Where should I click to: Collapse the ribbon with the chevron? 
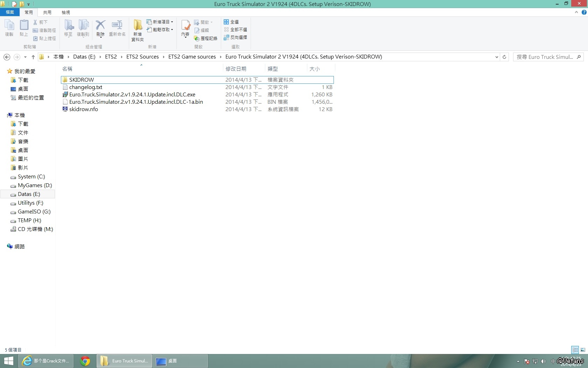pos(576,12)
